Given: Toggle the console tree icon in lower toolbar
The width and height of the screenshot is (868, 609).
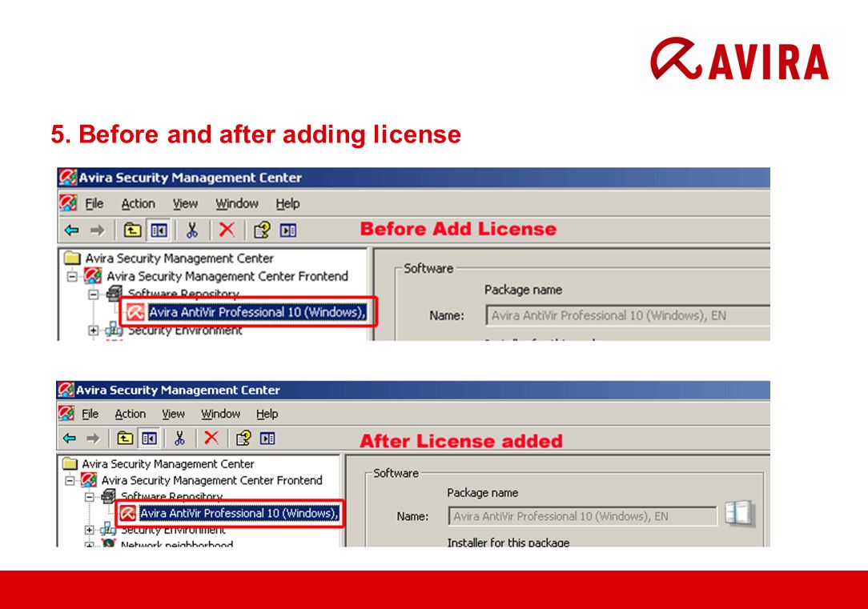Looking at the screenshot, I should [149, 439].
